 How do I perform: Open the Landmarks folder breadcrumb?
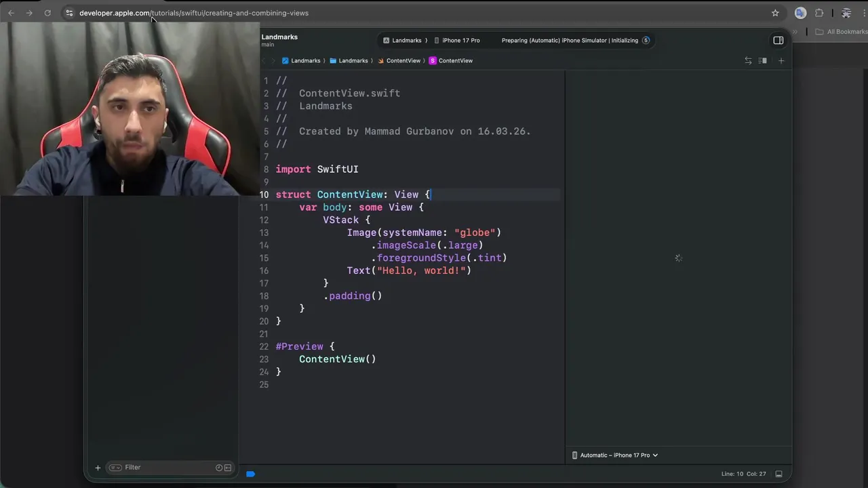349,61
